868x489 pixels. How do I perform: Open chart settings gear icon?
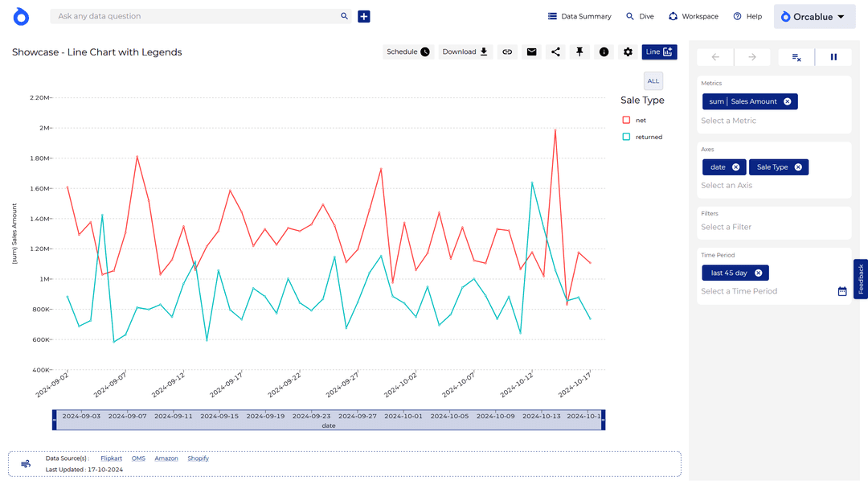pos(628,52)
